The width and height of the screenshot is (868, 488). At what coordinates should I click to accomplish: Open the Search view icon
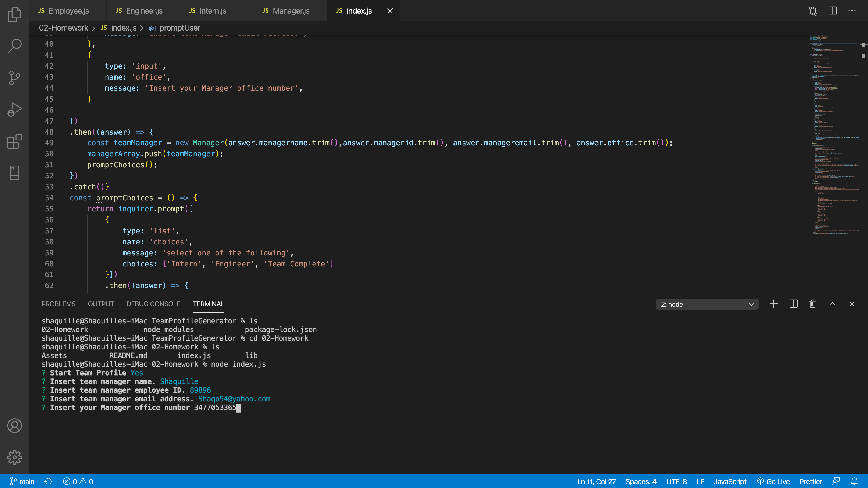coord(14,46)
